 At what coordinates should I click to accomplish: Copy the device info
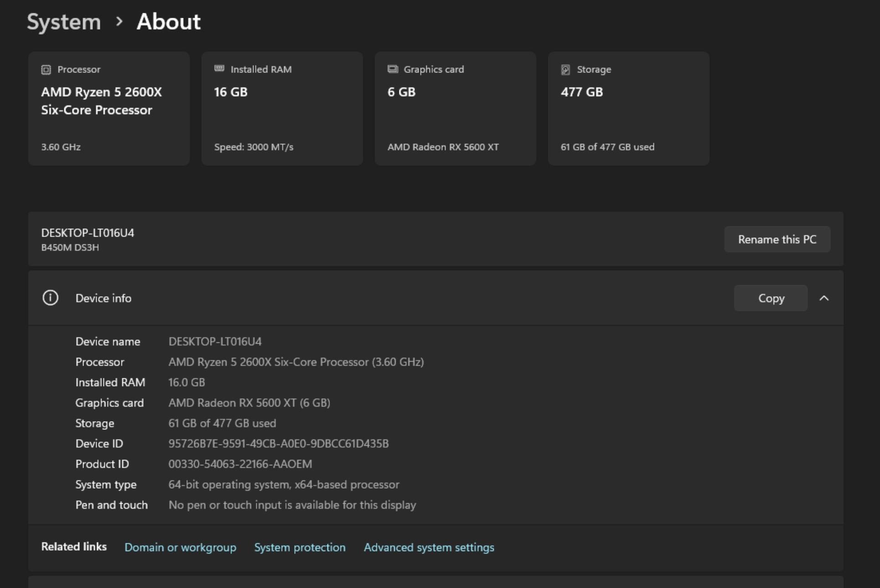771,298
